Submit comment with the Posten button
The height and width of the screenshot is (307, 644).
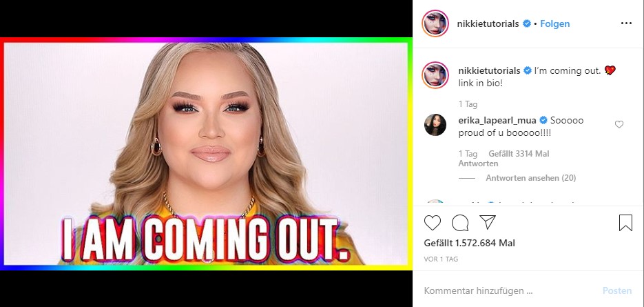[617, 291]
